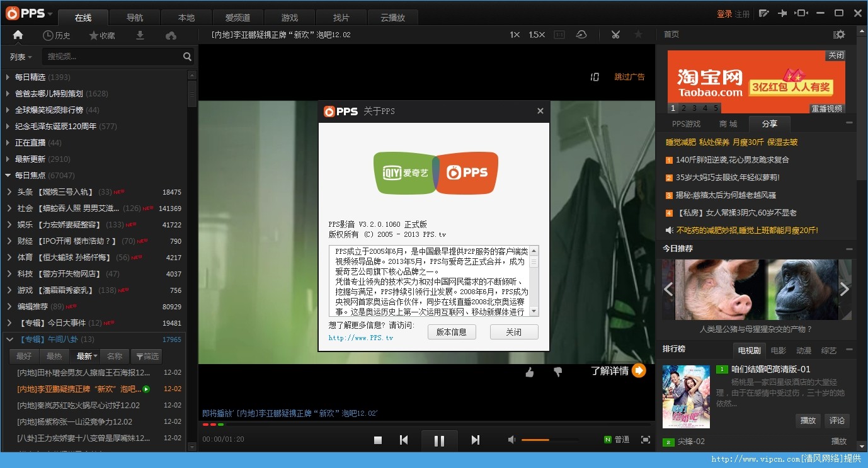Stop video playback
This screenshot has width=868, height=468.
click(x=378, y=440)
